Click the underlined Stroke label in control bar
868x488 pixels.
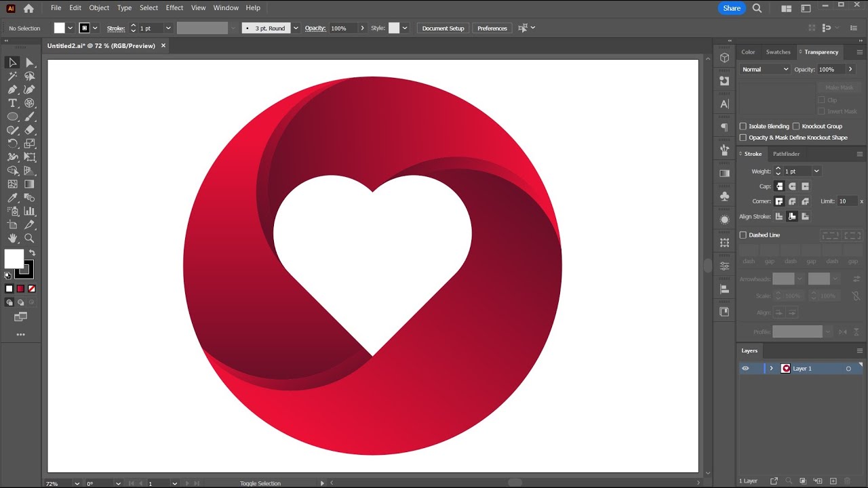click(x=116, y=28)
